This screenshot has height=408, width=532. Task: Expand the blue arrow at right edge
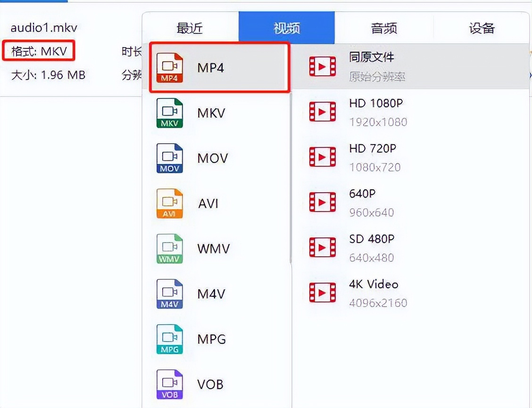click(x=529, y=74)
